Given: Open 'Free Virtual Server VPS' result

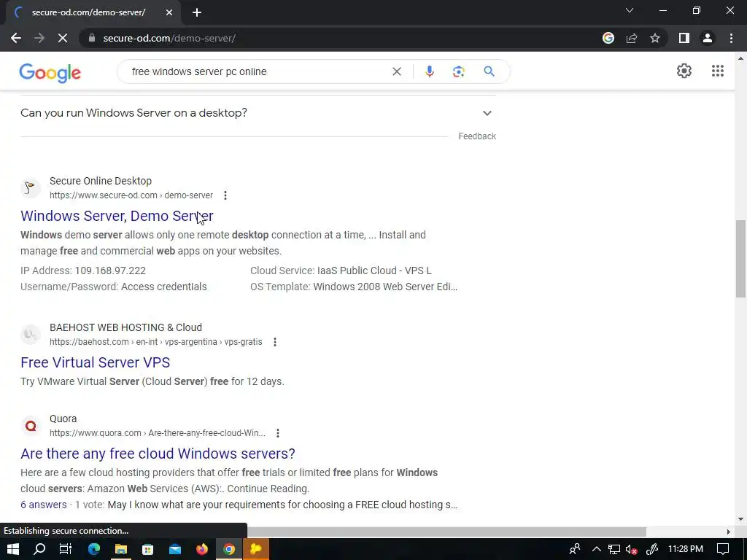Looking at the screenshot, I should point(96,362).
